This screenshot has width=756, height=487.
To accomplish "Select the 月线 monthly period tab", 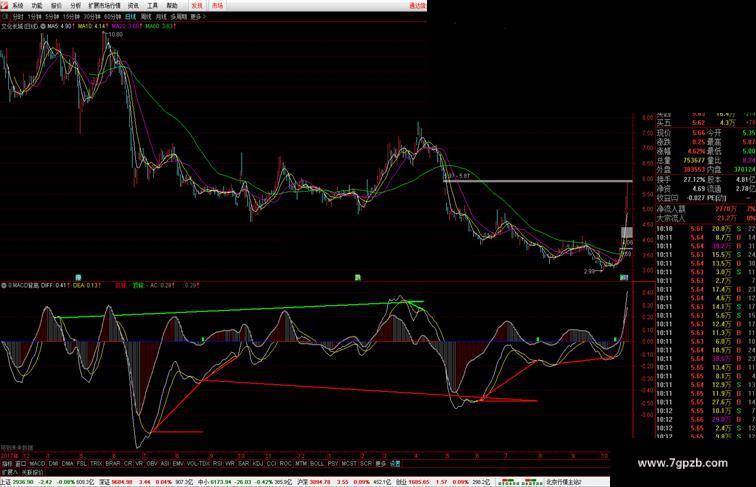I will 161,16.
